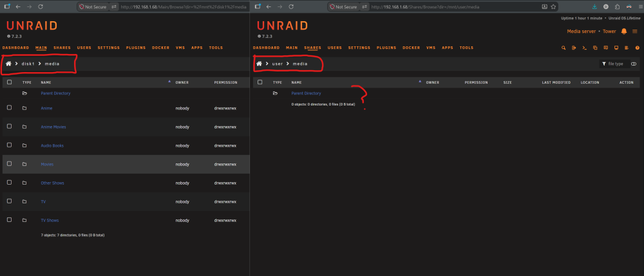The height and width of the screenshot is (276, 644).
Task: Check the TV Shows folder checkbox
Action: [x=9, y=220]
